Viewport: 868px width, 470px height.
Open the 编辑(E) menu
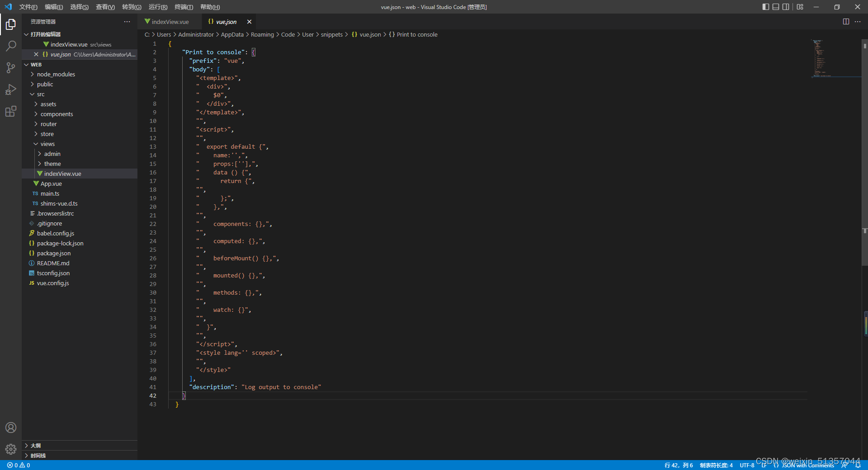pos(54,7)
